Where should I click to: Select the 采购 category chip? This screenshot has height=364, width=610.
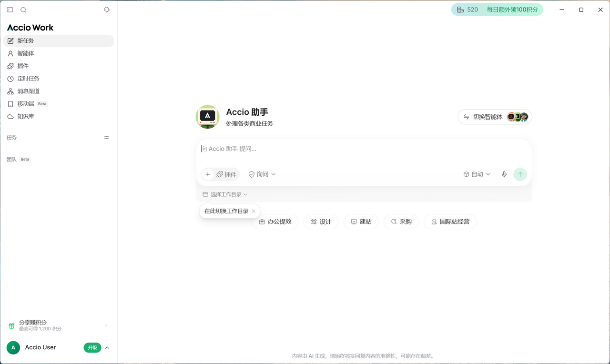pyautogui.click(x=401, y=222)
